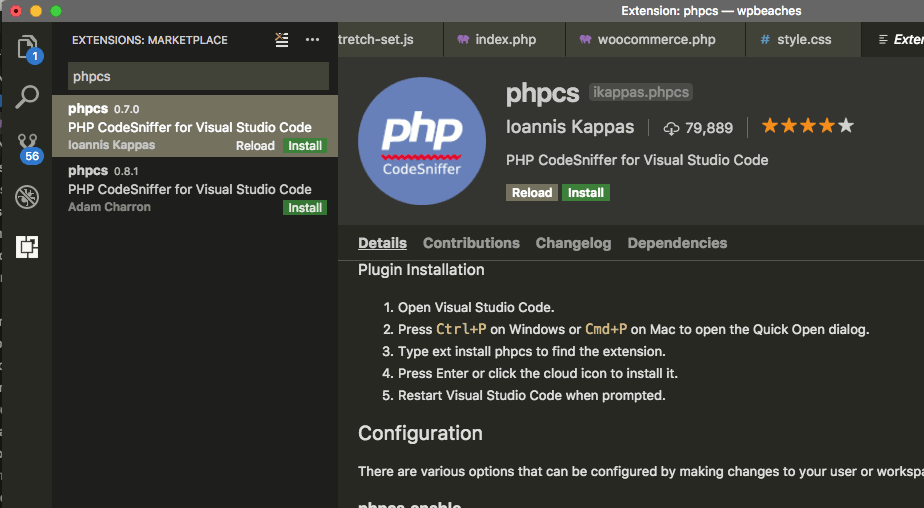This screenshot has height=508, width=924.
Task: Click the Configuration heading
Action: pos(420,433)
